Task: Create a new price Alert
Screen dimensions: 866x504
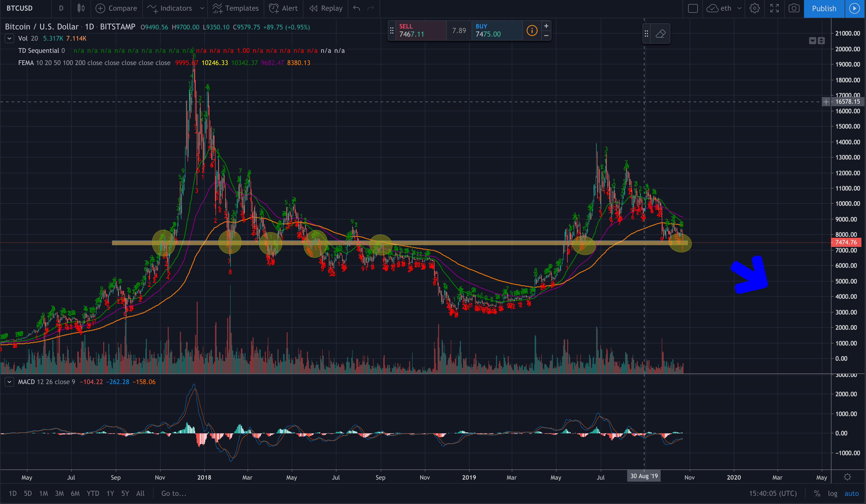Action: [284, 8]
